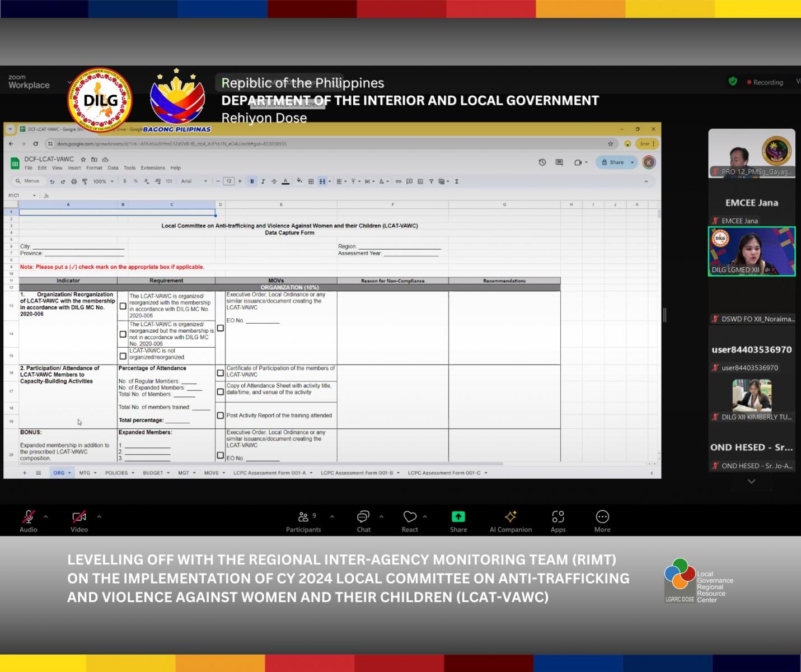
Task: Unmute microphone with the Audio icon
Action: tap(28, 516)
